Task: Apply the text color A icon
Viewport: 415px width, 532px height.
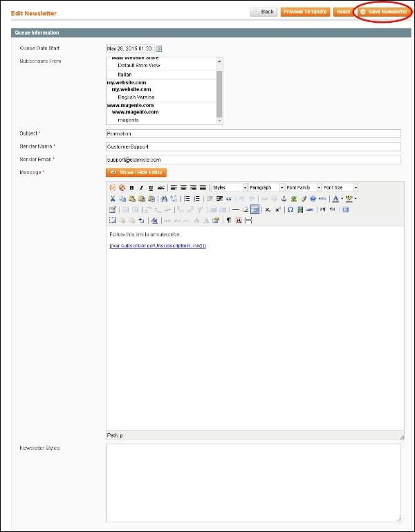Action: coord(335,199)
